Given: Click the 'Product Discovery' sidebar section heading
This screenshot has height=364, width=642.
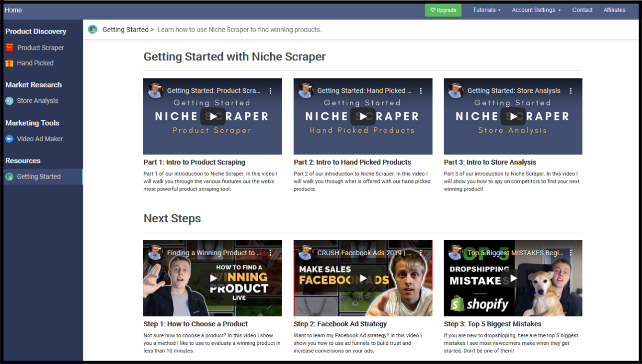Looking at the screenshot, I should 35,32.
